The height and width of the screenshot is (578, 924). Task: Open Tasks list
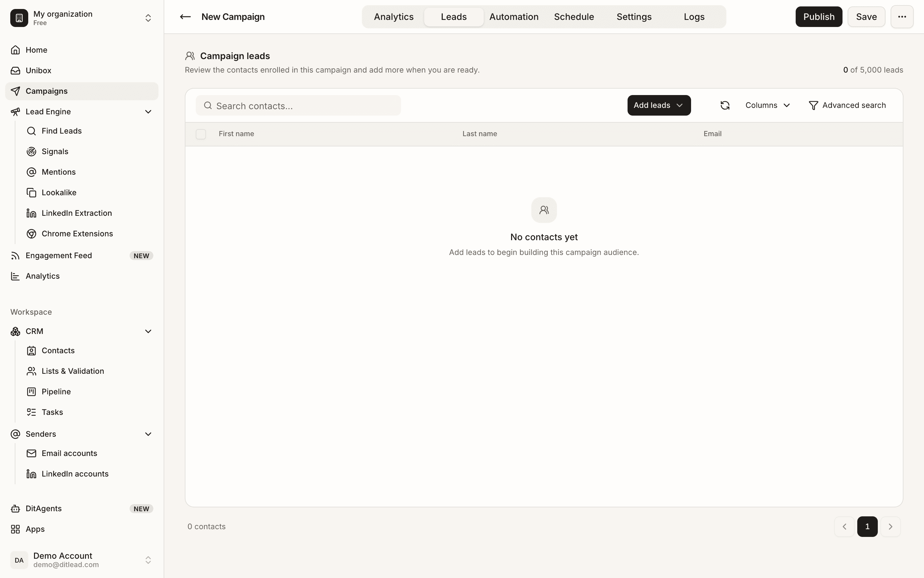(89, 412)
